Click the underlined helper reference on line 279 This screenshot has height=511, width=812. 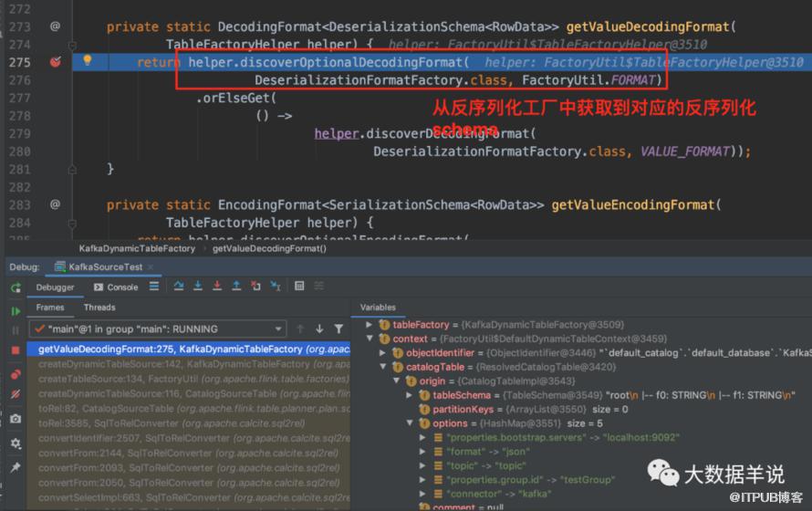(336, 133)
